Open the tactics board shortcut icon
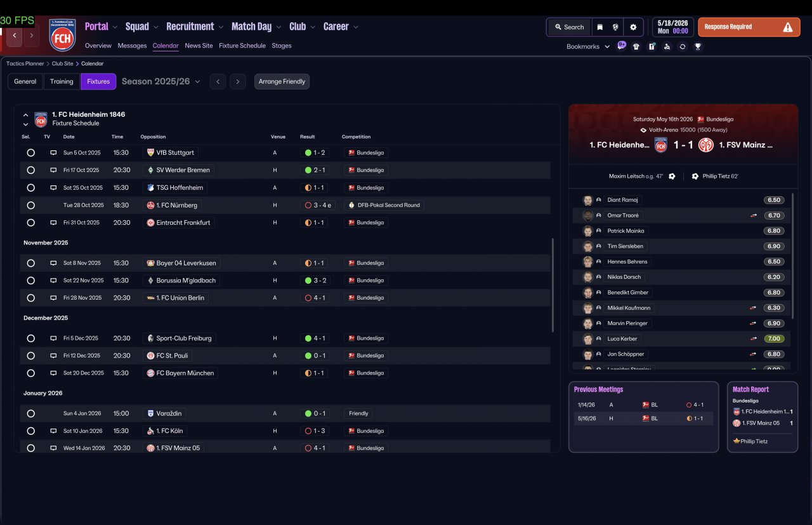This screenshot has width=812, height=525. pos(652,46)
